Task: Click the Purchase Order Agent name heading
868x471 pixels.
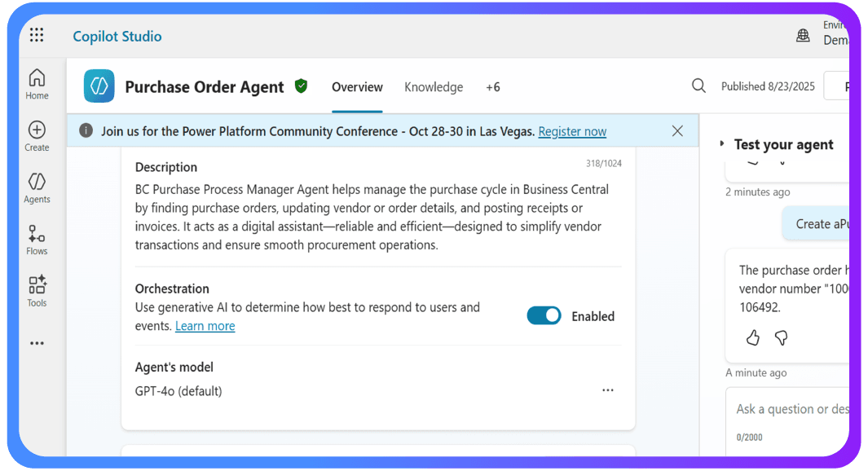Action: pyautogui.click(x=205, y=87)
